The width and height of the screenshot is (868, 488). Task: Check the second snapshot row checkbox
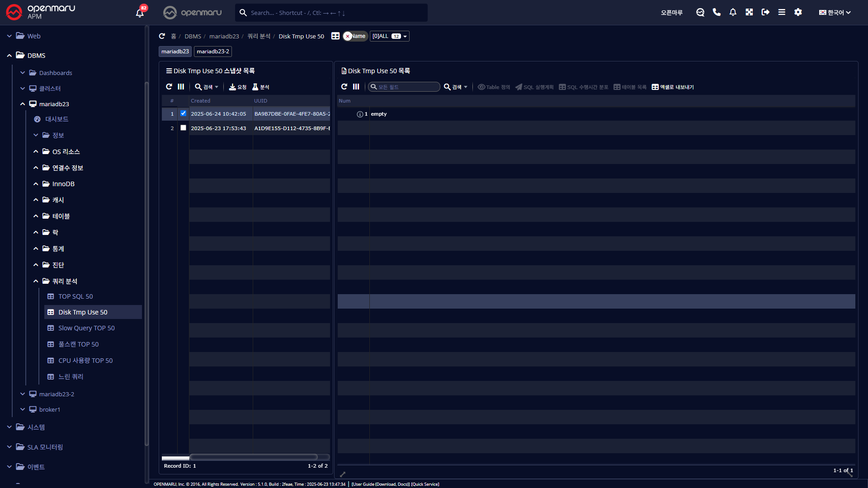183,128
